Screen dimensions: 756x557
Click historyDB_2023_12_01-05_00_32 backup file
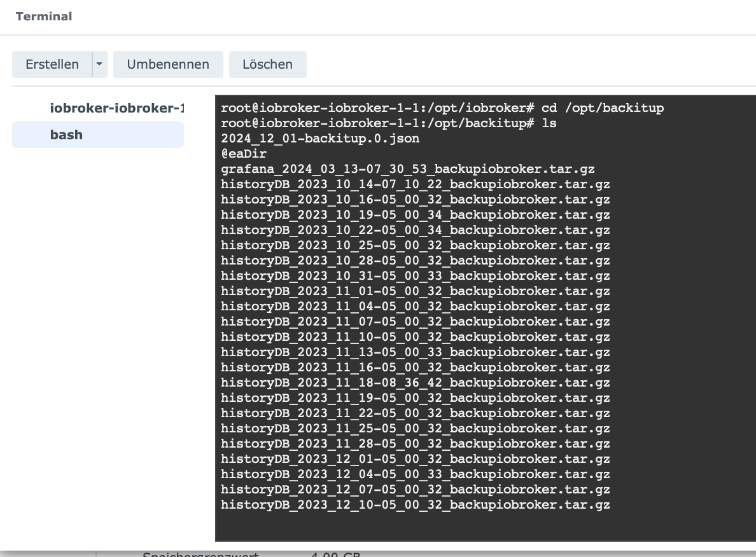point(415,459)
